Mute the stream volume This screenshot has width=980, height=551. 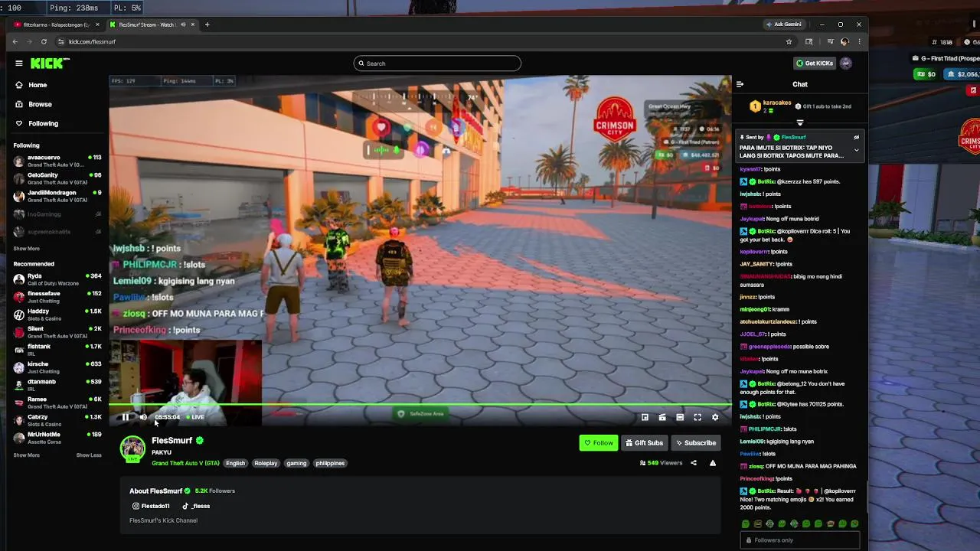(x=143, y=417)
